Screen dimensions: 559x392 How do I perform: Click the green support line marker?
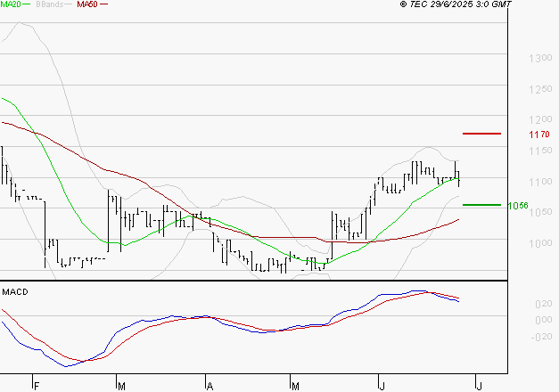481,205
